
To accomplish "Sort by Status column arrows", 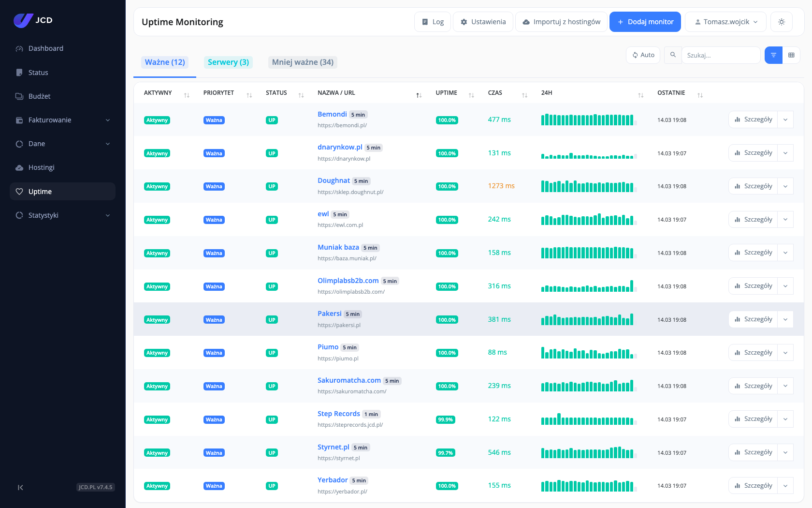I will click(301, 95).
